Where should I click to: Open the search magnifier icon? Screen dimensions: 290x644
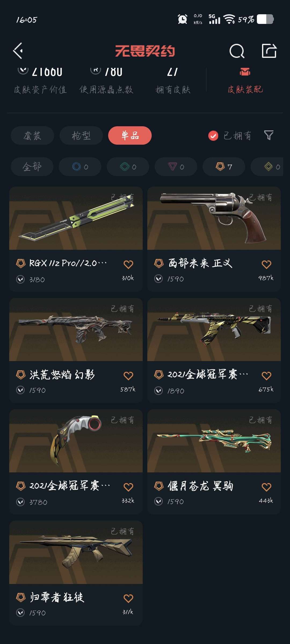237,51
